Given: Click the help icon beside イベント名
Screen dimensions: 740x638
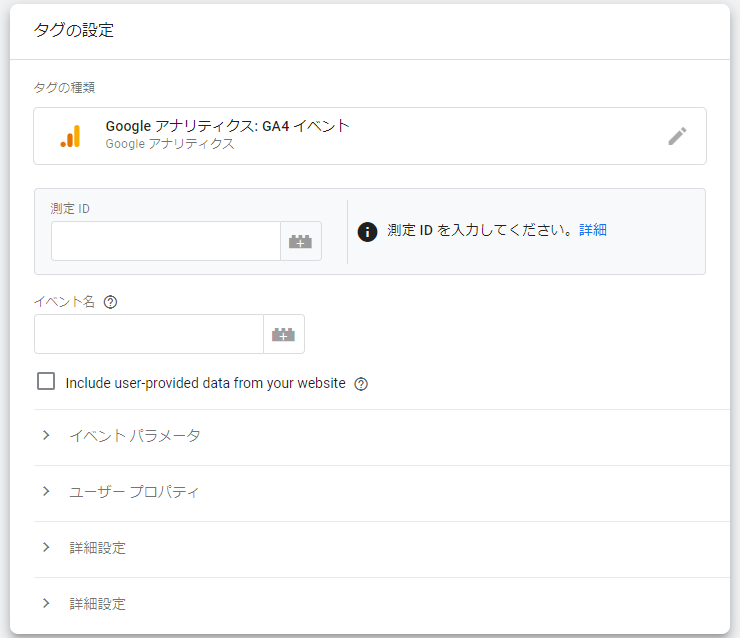Looking at the screenshot, I should click(110, 302).
